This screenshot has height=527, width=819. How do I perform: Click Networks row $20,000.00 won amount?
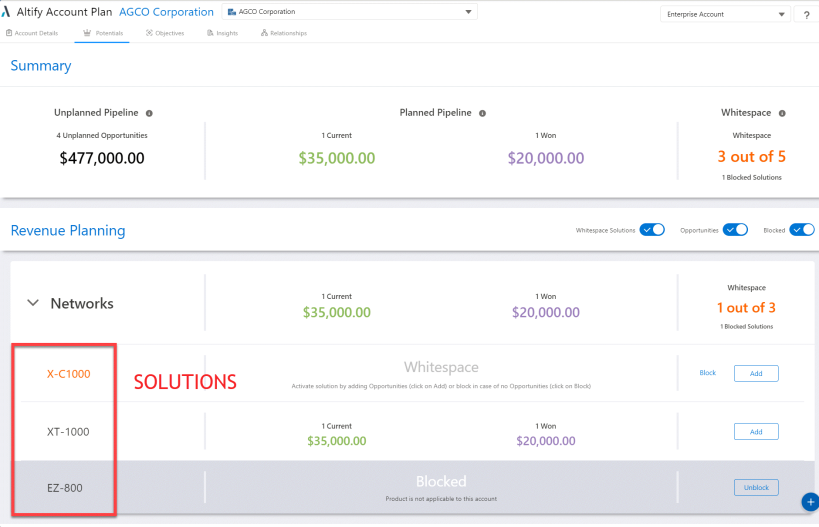pyautogui.click(x=546, y=312)
